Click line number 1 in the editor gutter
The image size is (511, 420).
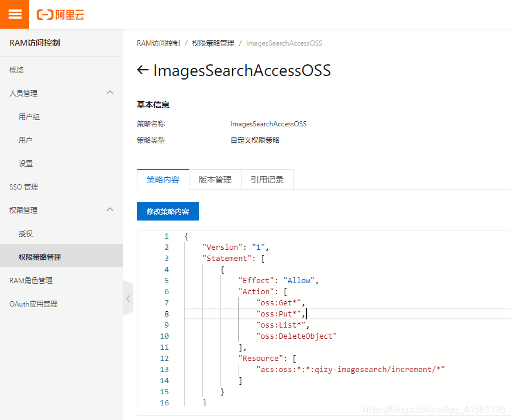(167, 236)
